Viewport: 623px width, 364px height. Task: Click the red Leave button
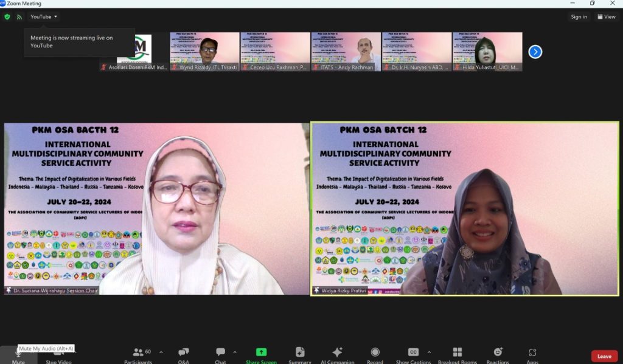tap(604, 356)
